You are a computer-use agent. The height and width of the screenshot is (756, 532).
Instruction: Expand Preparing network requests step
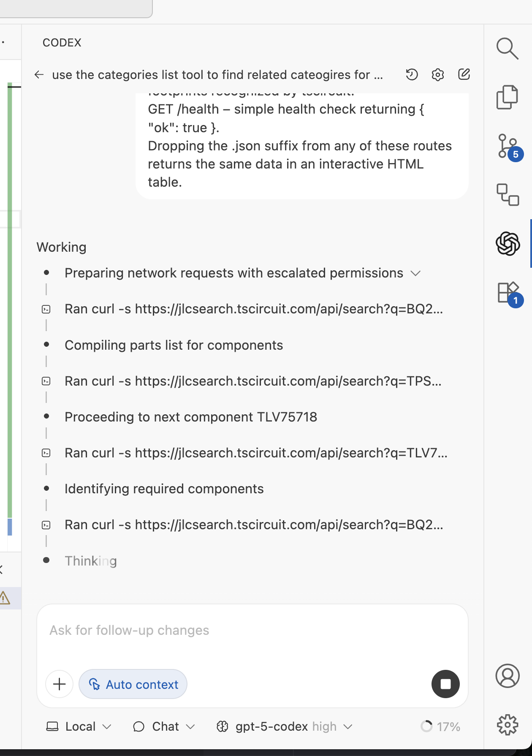[415, 273]
